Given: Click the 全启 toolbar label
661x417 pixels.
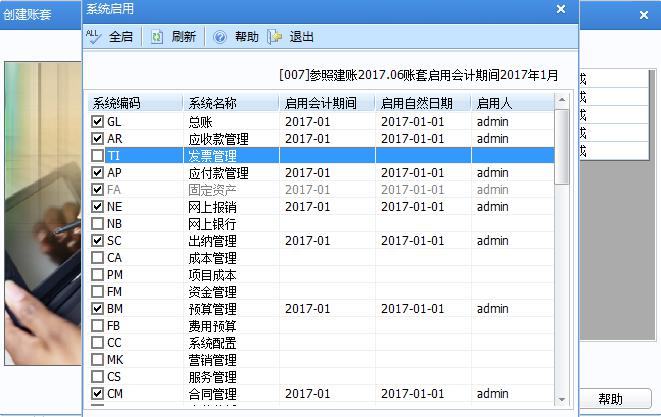Looking at the screenshot, I should (121, 37).
